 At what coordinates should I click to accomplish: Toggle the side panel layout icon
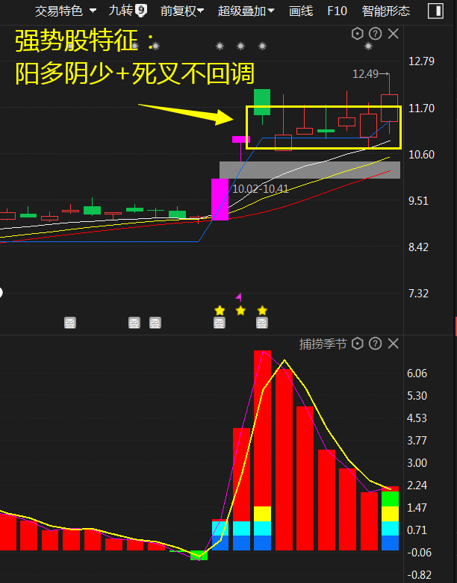click(435, 11)
